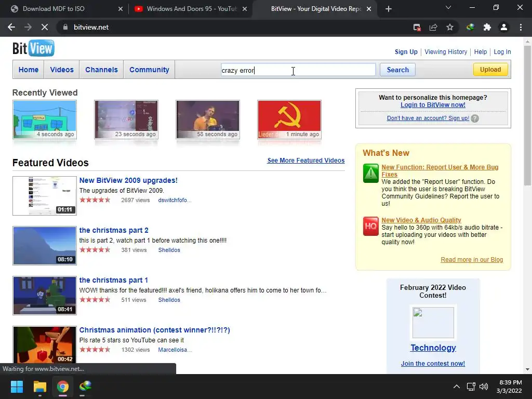Click Read more in our Blog
The width and height of the screenshot is (532, 399).
[x=472, y=260]
